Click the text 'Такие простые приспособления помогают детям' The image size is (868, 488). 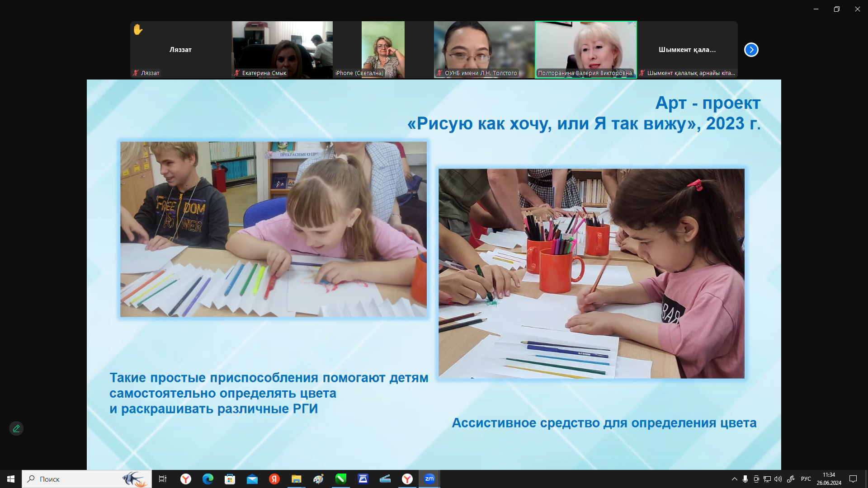[269, 378]
